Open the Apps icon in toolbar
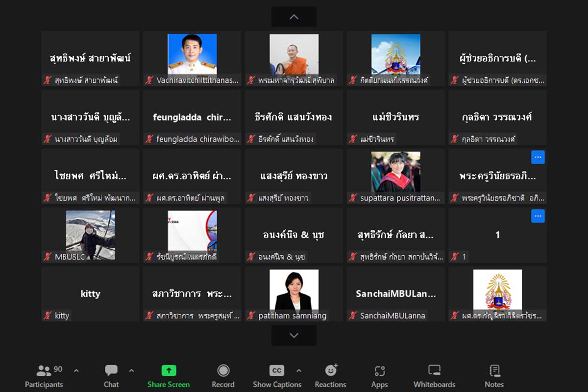Viewport: 588px width, 392px height. [x=380, y=370]
